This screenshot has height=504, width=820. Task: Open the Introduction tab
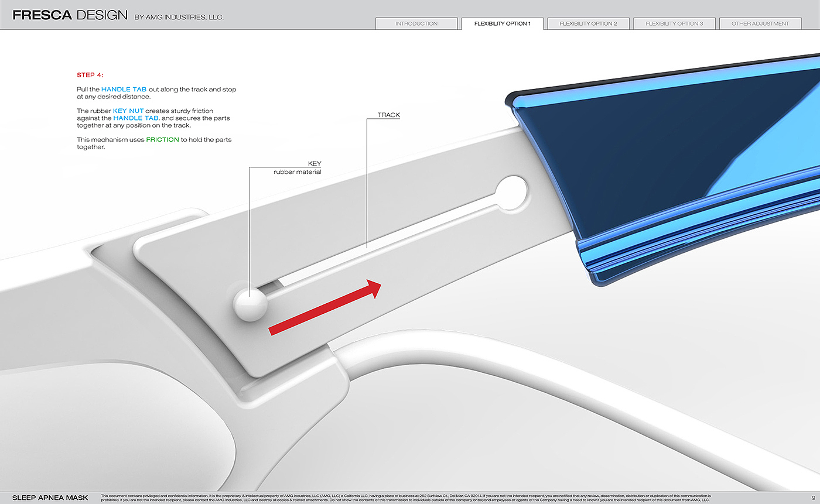click(x=416, y=23)
